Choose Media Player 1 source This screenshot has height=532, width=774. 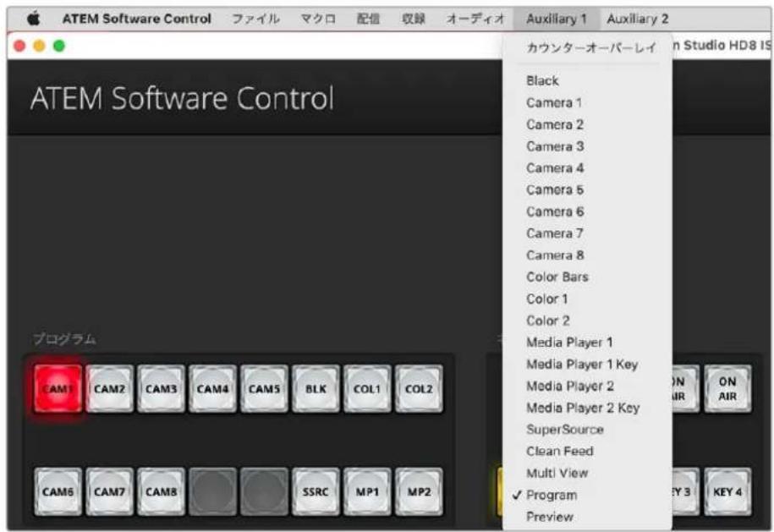587,342
